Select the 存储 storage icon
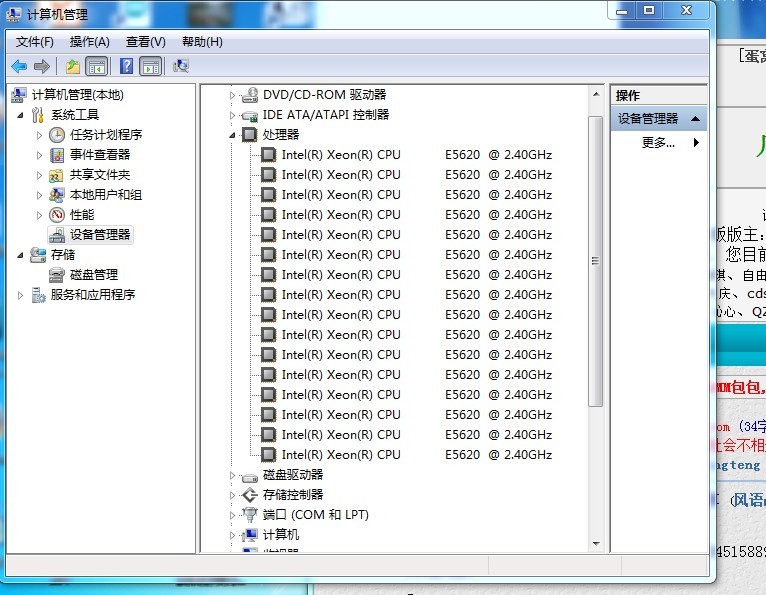This screenshot has height=595, width=766. point(38,255)
